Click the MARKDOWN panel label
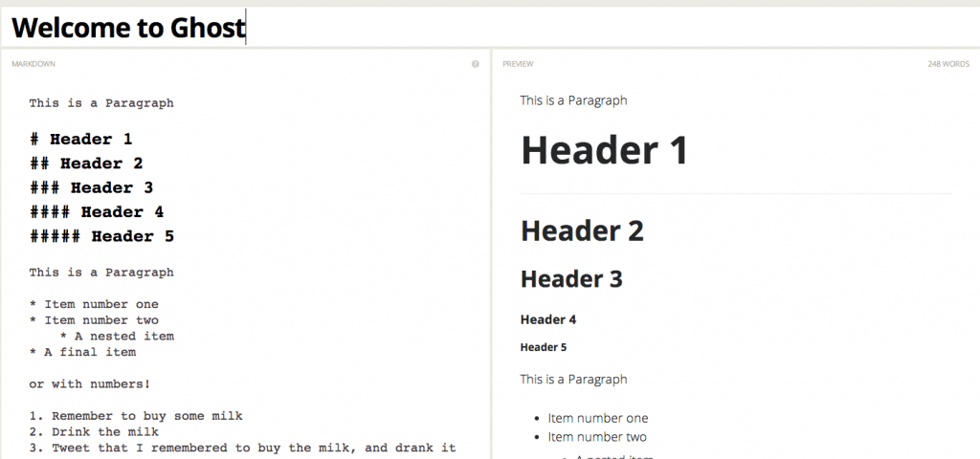The height and width of the screenshot is (459, 980). (33, 64)
